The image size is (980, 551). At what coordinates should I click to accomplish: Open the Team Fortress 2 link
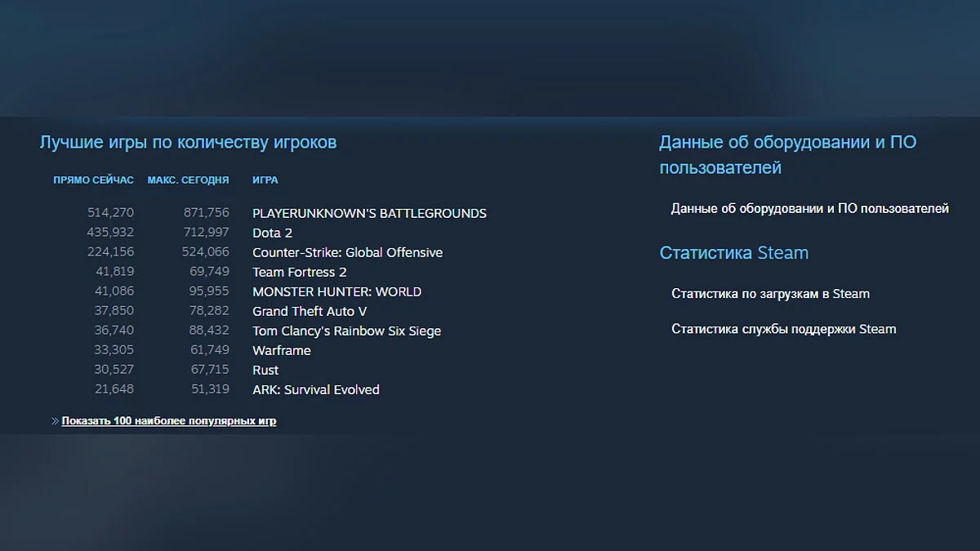tap(300, 272)
